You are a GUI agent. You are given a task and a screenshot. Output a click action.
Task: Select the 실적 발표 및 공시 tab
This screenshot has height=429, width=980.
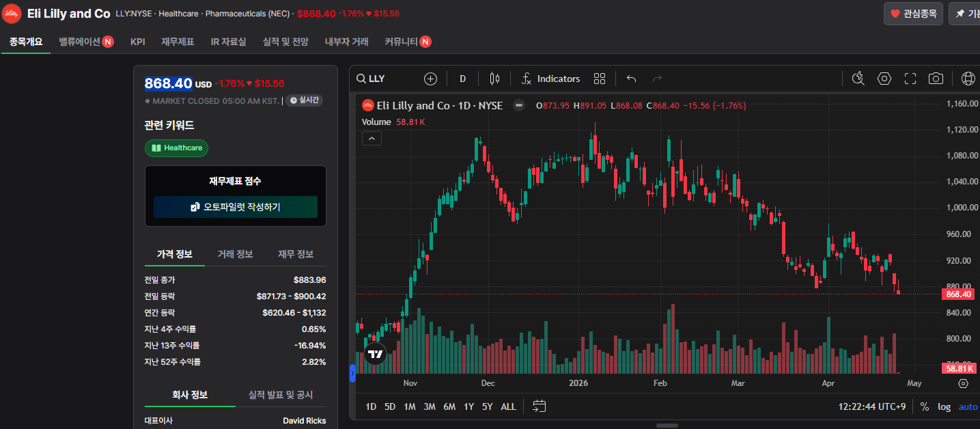pyautogui.click(x=281, y=395)
